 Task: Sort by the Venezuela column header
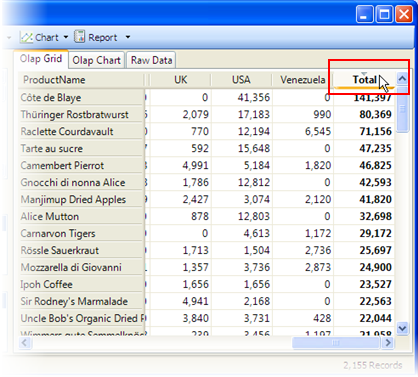303,80
